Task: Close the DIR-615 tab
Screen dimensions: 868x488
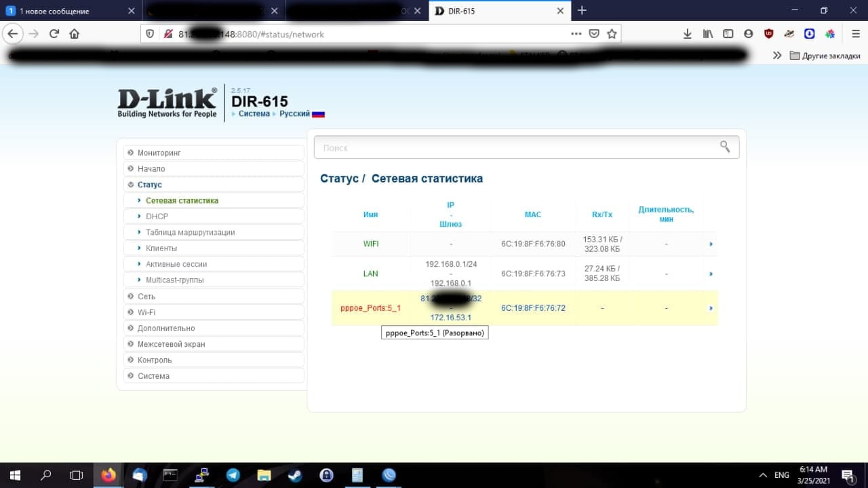Action: tap(560, 11)
